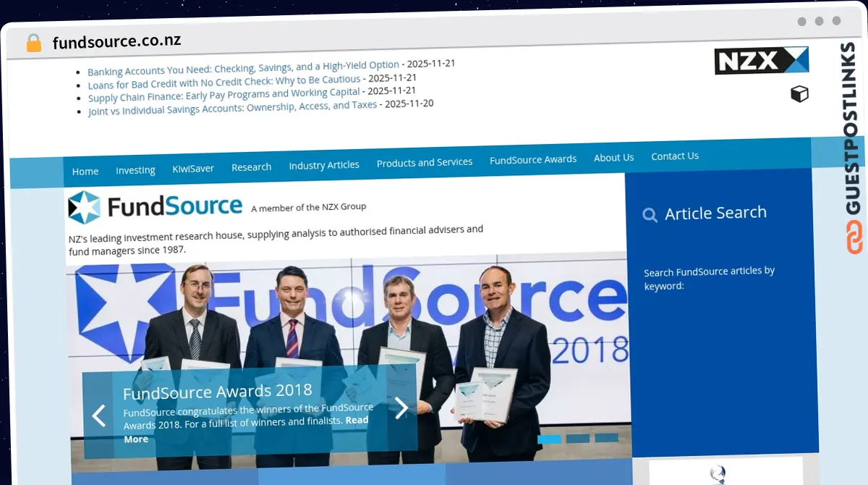Screen dimensions: 868x485
Task: Open Loans for Bad Credit article
Action: [x=224, y=82]
